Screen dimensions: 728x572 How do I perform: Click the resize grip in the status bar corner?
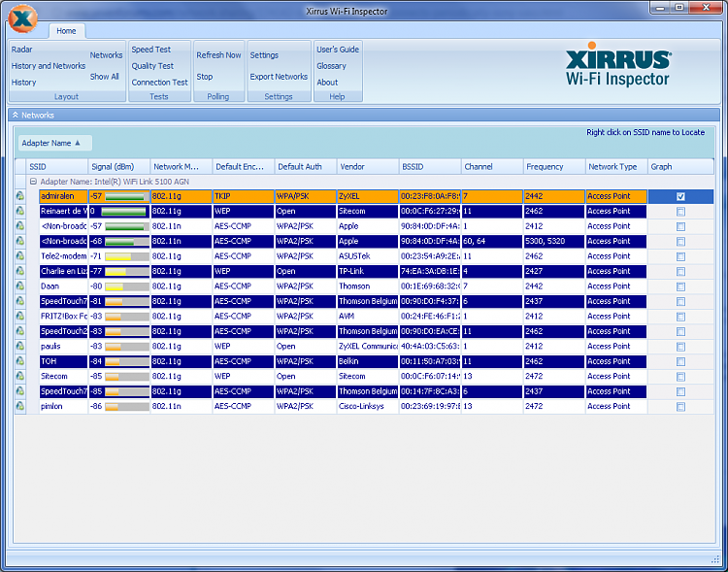pyautogui.click(x=715, y=559)
